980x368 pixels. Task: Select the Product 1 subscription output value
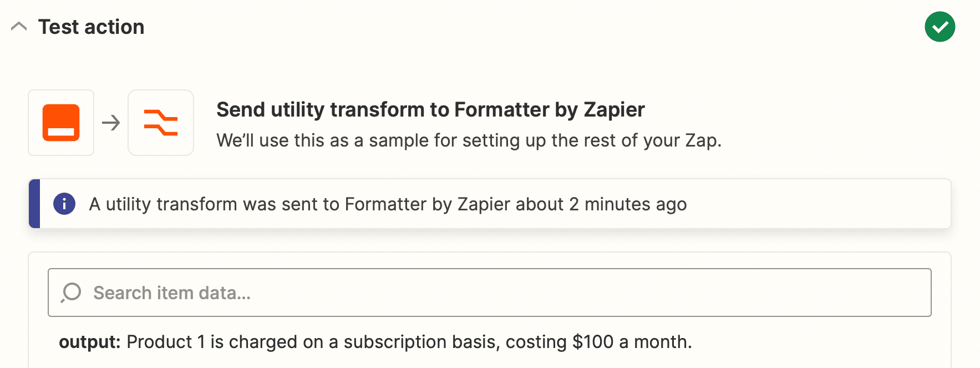click(x=409, y=342)
